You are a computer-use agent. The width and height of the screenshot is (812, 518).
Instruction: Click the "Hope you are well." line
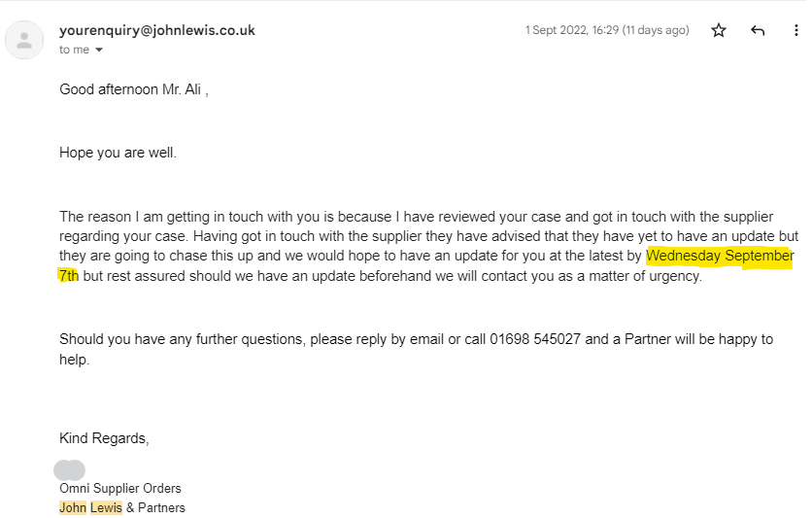tap(118, 153)
